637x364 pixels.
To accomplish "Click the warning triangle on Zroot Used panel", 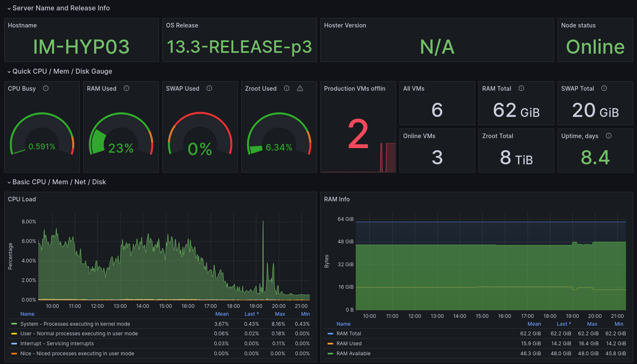I will 300,88.
